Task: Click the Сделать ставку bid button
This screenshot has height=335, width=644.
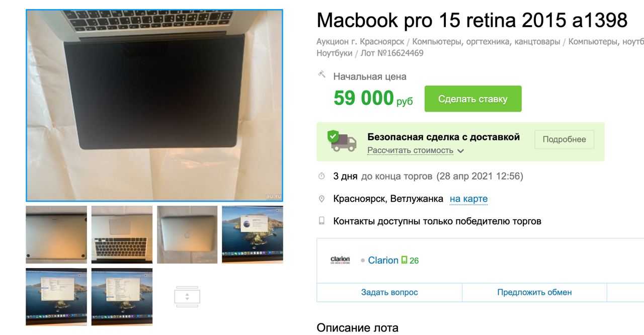Action: pos(473,99)
